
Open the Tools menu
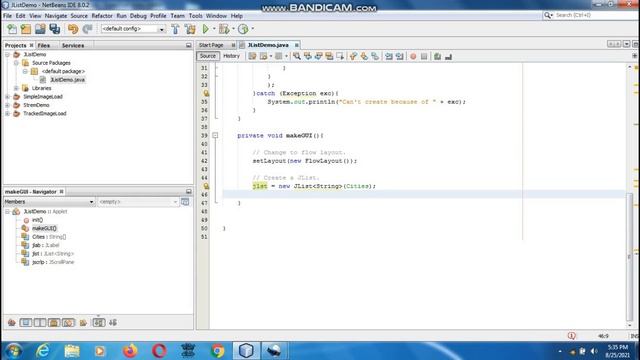coord(196,16)
